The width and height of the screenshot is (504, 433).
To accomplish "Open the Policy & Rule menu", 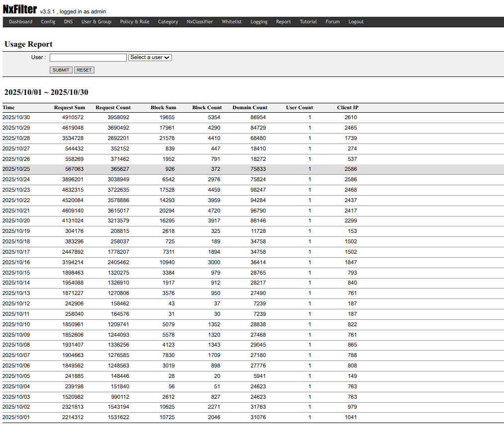I will point(135,22).
